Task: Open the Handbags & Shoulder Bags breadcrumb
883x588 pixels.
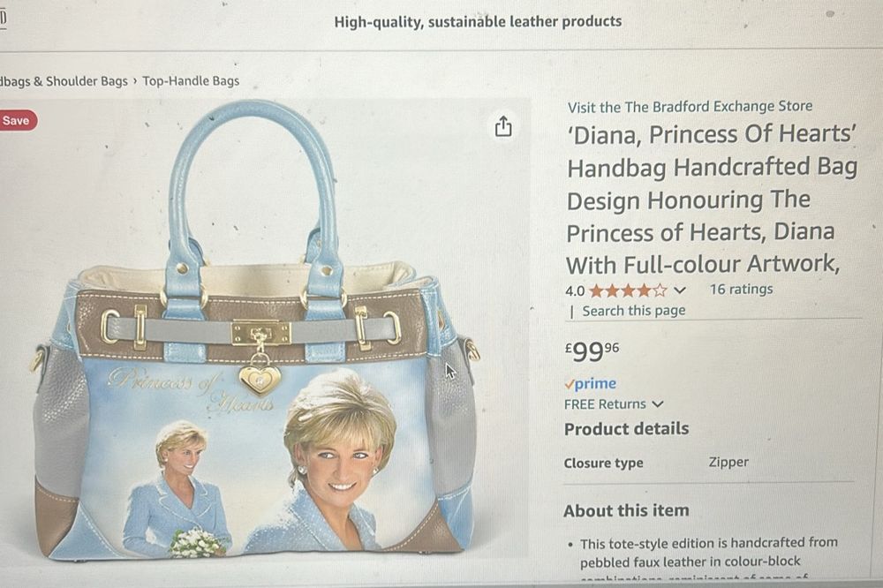Action: (x=64, y=81)
